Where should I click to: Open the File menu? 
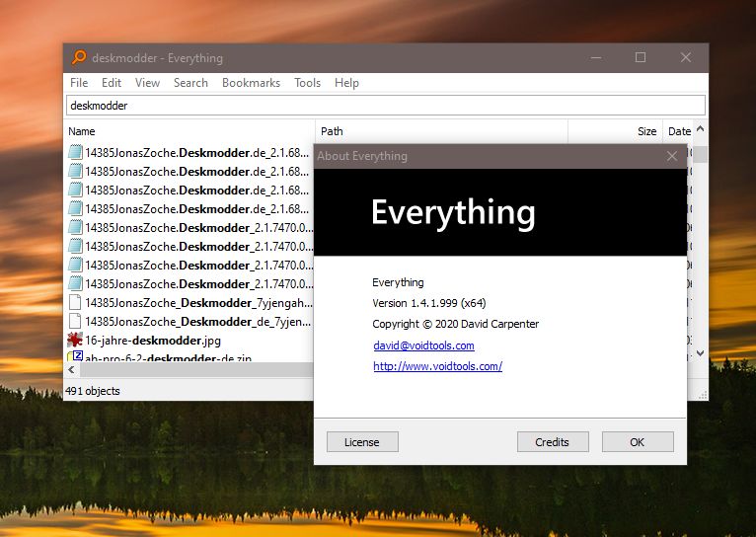coord(79,83)
